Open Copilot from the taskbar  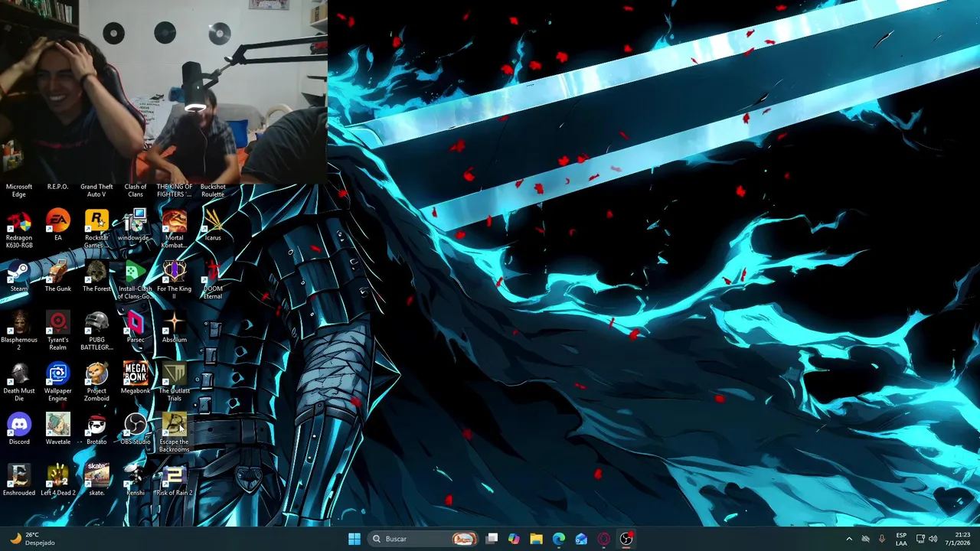point(514,539)
